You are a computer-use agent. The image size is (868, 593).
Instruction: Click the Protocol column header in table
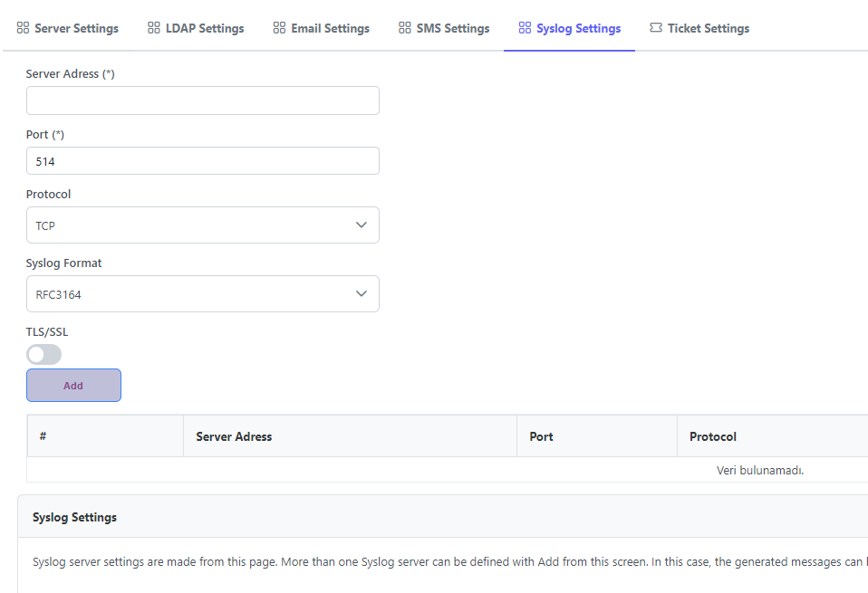coord(713,436)
